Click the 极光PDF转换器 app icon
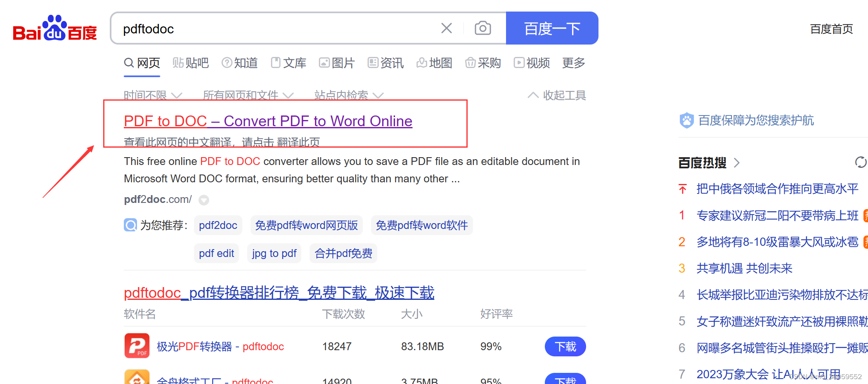 137,346
